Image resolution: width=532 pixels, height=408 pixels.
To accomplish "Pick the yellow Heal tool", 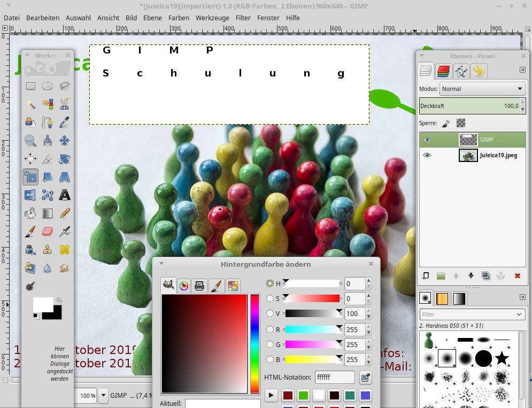I will pyautogui.click(x=65, y=250).
